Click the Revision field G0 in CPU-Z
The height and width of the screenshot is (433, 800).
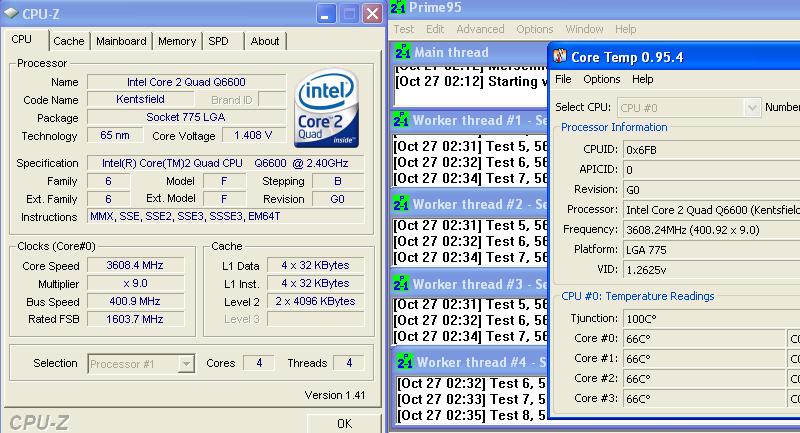click(x=338, y=199)
